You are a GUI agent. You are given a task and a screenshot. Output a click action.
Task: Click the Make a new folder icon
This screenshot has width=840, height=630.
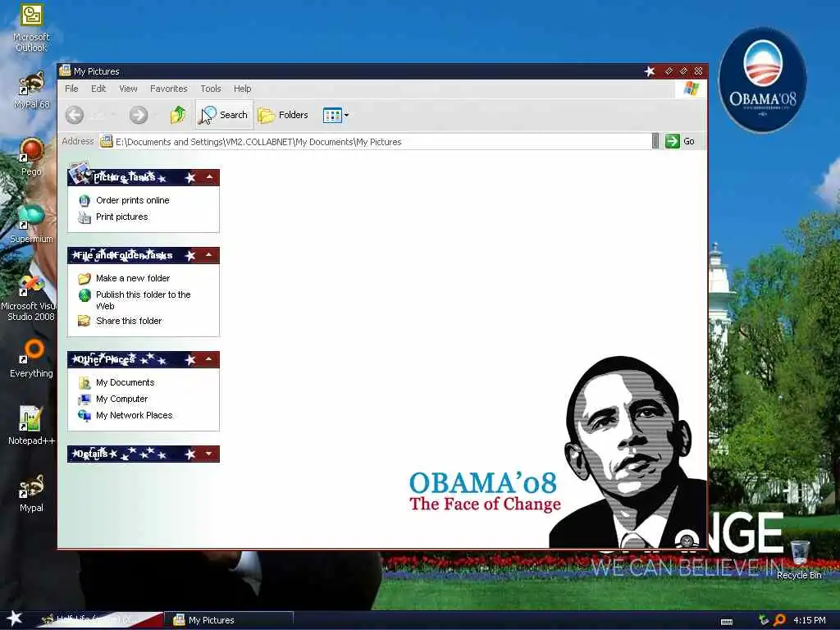84,279
